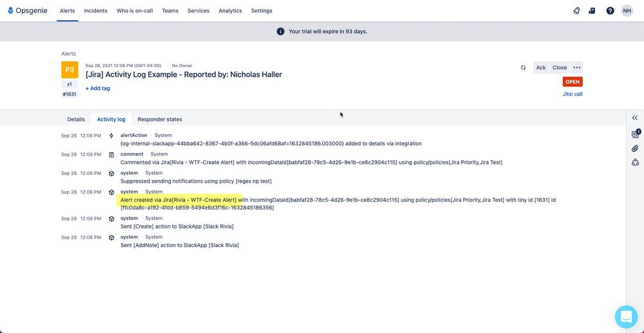Open the Analytics menu
Image resolution: width=644 pixels, height=333 pixels.
230,11
